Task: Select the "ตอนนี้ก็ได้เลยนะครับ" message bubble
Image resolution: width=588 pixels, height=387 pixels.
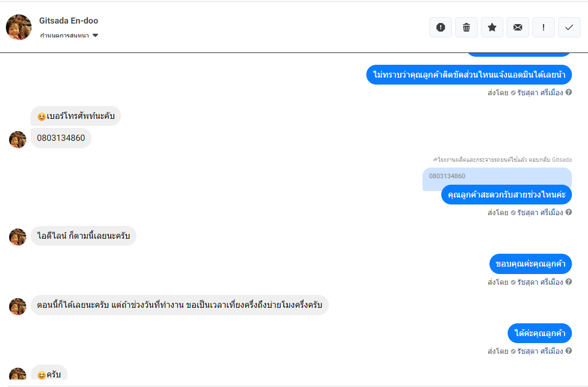Action: [179, 305]
